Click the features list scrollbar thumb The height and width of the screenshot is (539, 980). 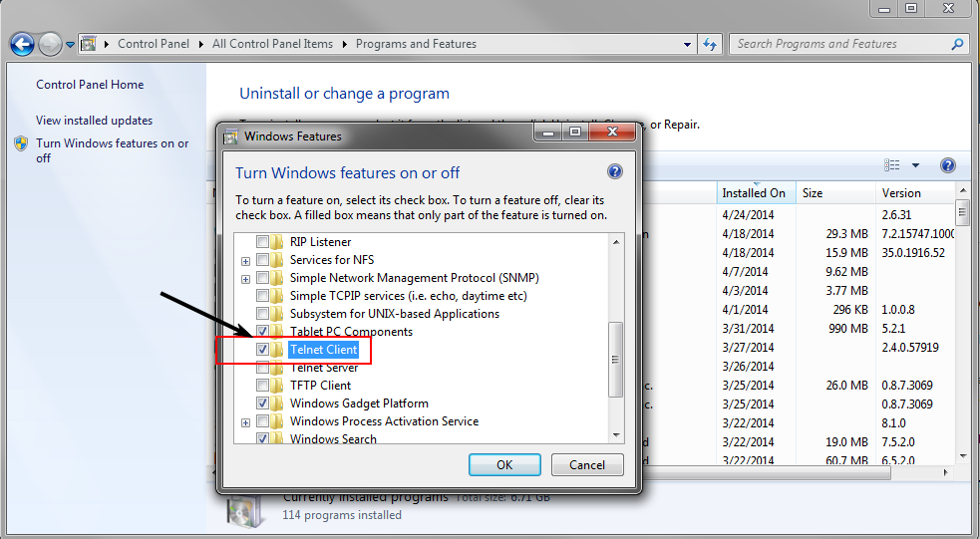point(616,359)
